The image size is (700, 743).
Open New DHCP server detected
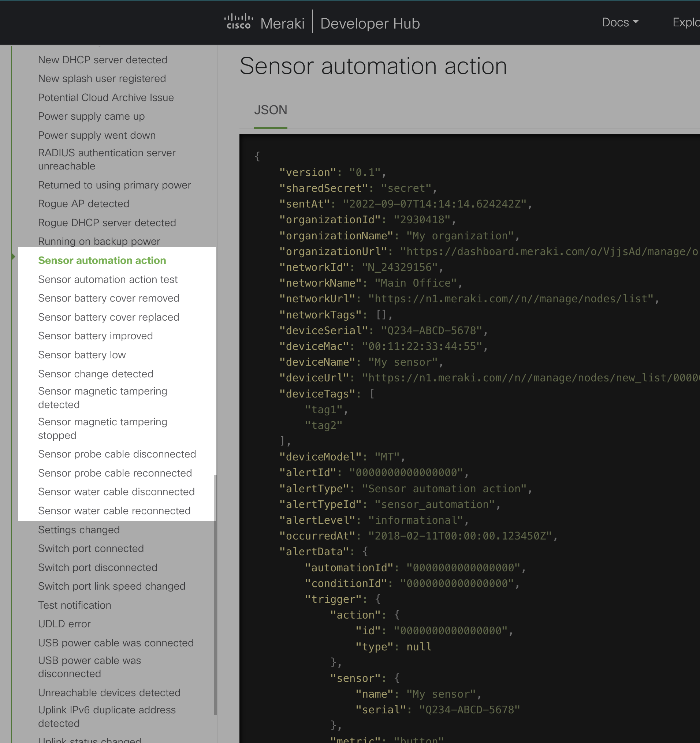tap(103, 60)
